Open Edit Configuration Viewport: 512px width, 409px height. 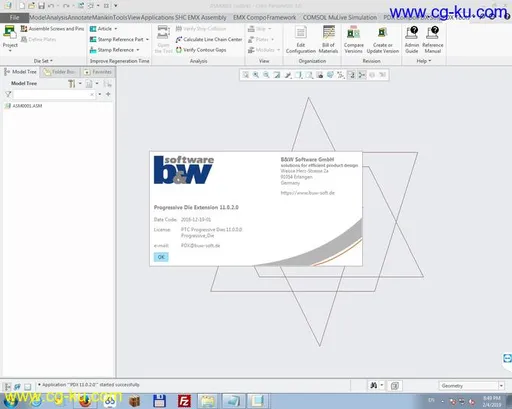pos(301,39)
